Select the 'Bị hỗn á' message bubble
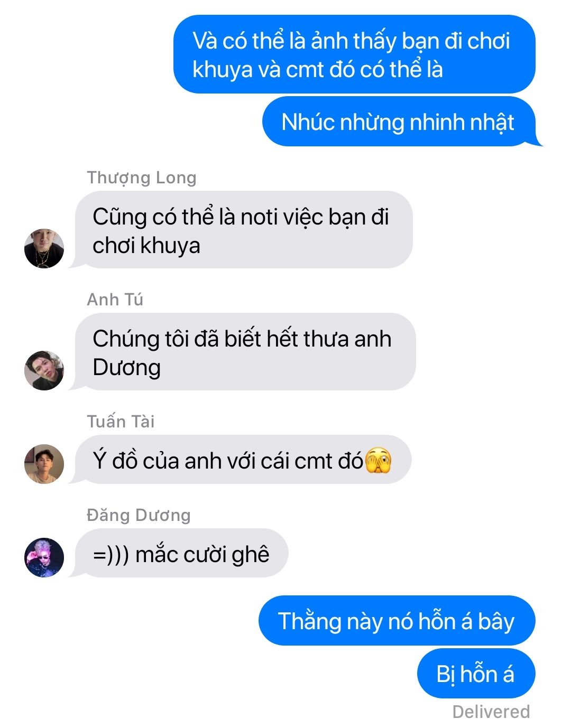The height and width of the screenshot is (728, 571). coord(476,674)
